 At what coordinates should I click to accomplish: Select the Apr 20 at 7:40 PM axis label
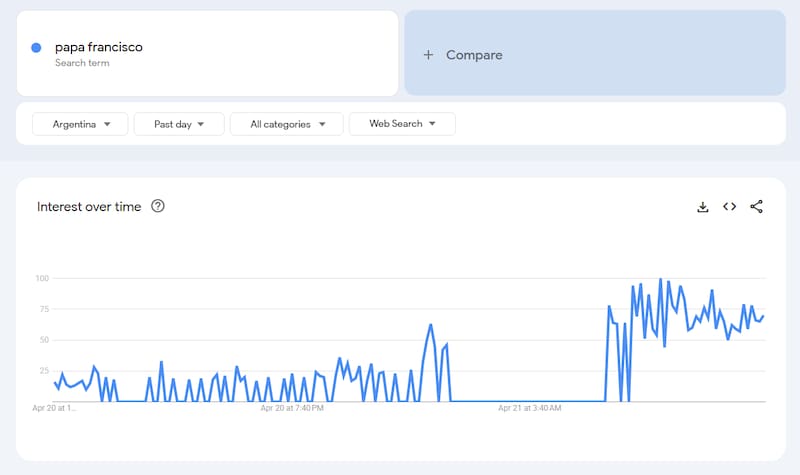[291, 408]
